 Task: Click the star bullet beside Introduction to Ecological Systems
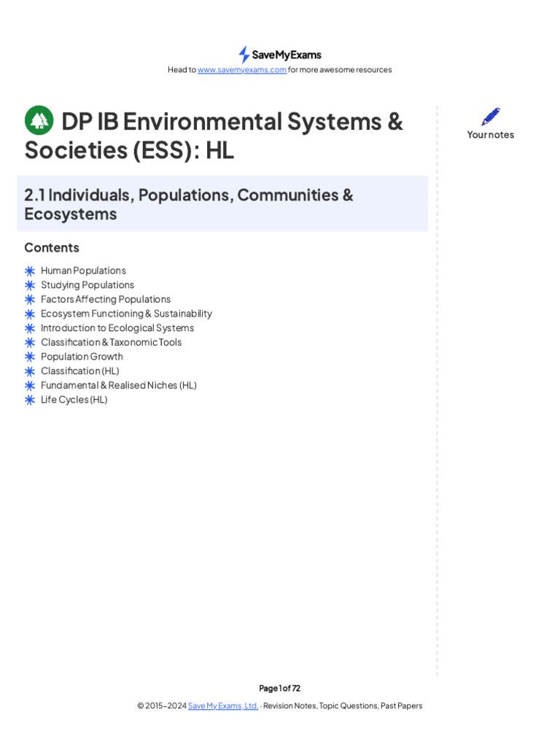tap(29, 328)
